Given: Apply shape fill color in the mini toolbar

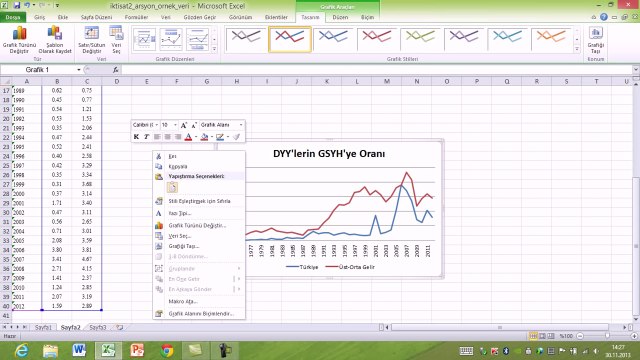Looking at the screenshot, I should click(x=204, y=137).
